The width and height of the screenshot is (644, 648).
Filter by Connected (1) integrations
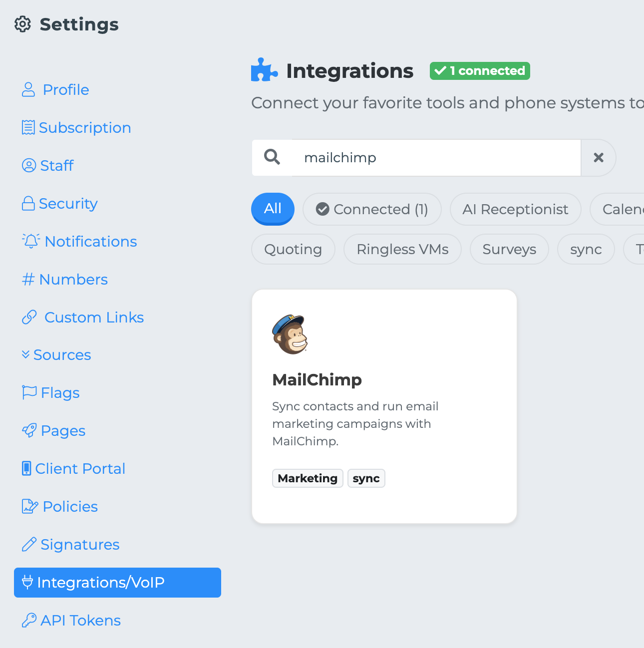pyautogui.click(x=372, y=209)
